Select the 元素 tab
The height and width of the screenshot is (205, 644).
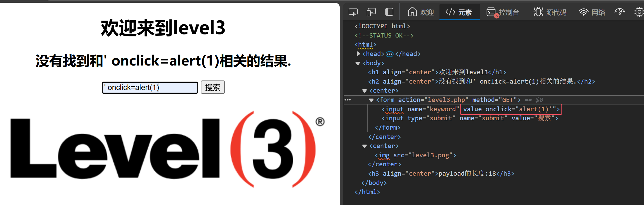(459, 12)
